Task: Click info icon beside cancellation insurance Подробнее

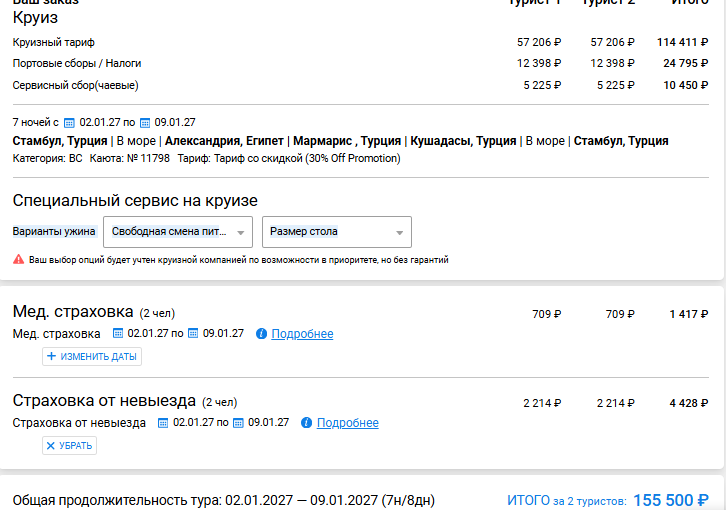Action: tap(307, 422)
